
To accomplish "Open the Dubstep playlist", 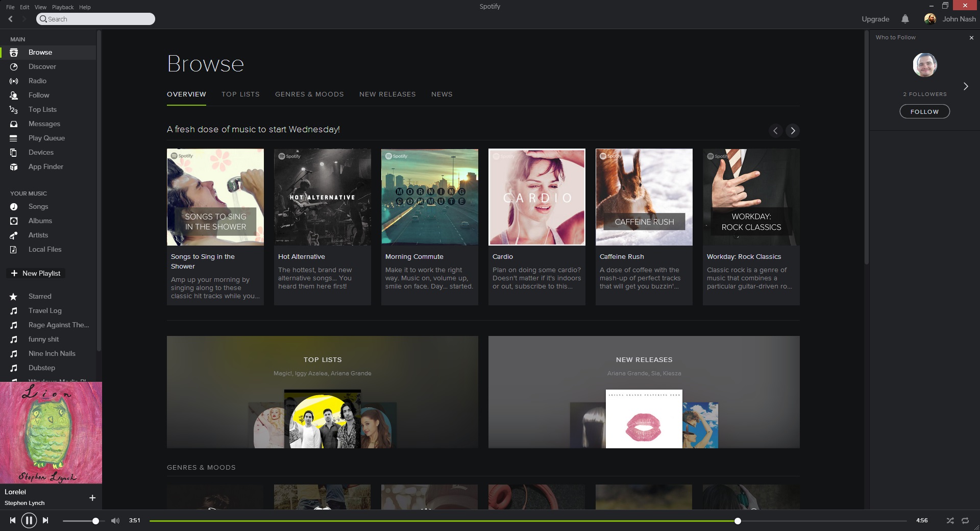I will tap(42, 368).
